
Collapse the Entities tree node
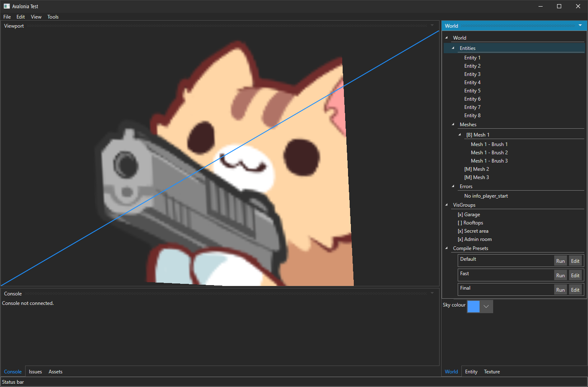[x=453, y=48]
